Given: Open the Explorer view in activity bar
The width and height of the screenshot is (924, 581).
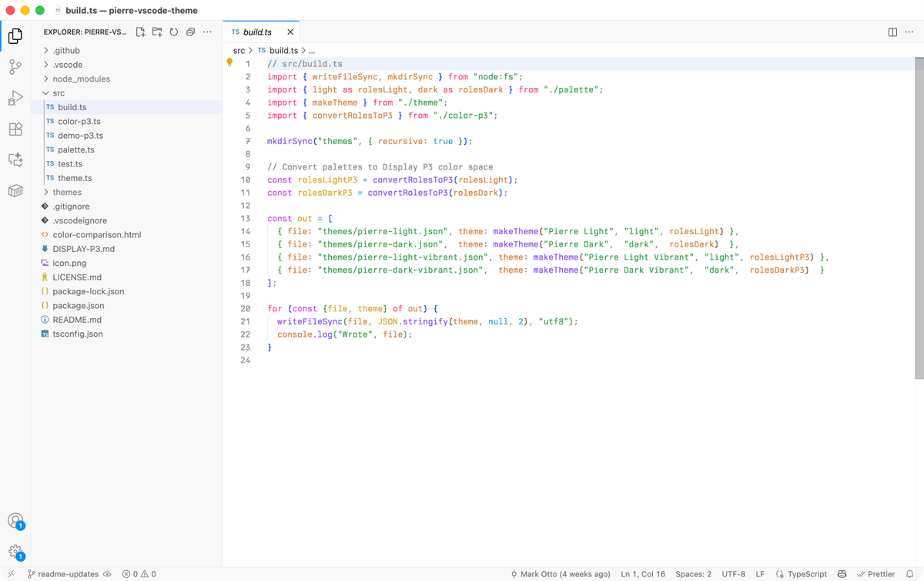Looking at the screenshot, I should pos(15,35).
